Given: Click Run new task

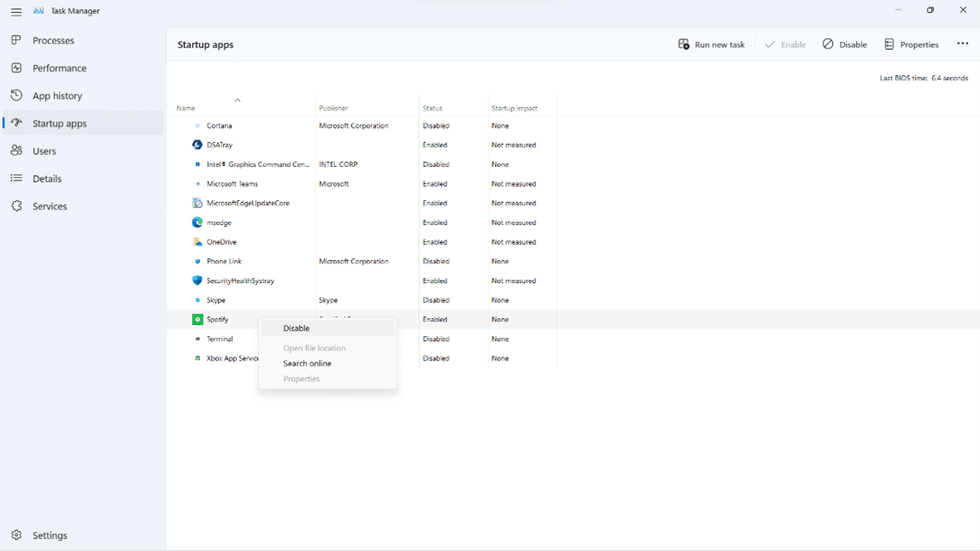Looking at the screenshot, I should pos(711,44).
